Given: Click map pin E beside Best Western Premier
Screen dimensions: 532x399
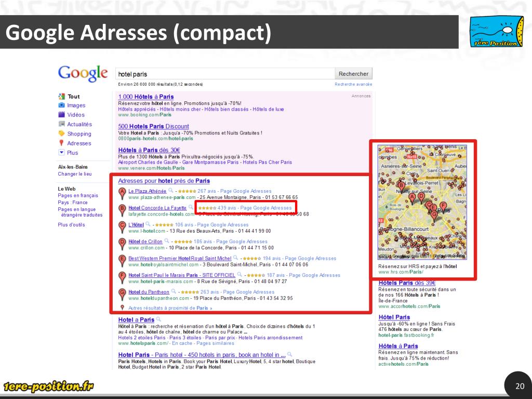Looking at the screenshot, I should (x=122, y=261).
